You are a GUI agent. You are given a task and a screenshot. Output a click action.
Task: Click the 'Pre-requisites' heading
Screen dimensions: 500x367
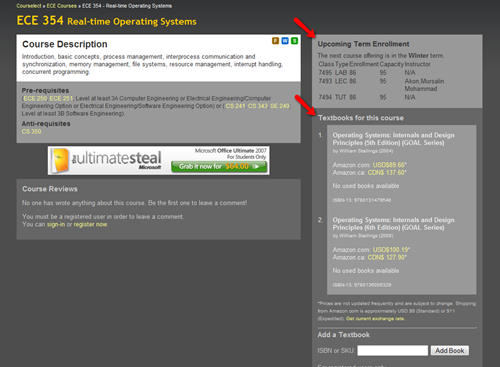click(x=45, y=91)
